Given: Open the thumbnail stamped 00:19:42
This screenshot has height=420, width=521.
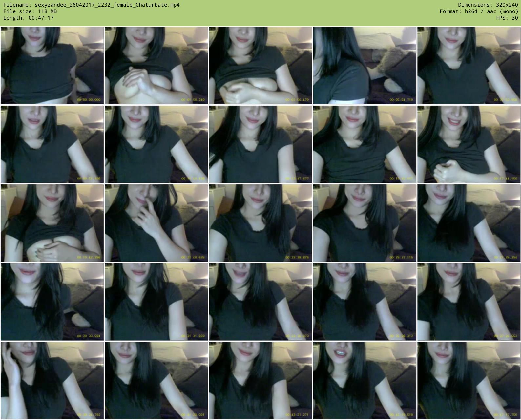Looking at the screenshot, I should point(52,223).
